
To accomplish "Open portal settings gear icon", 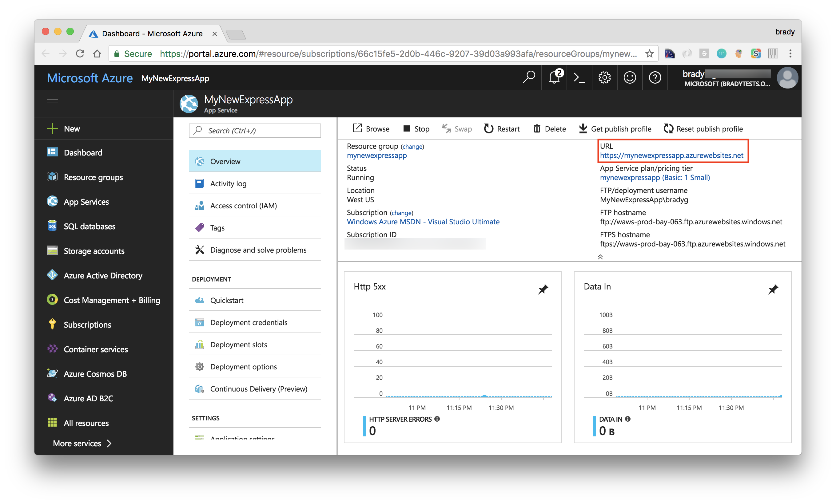I will tap(605, 78).
